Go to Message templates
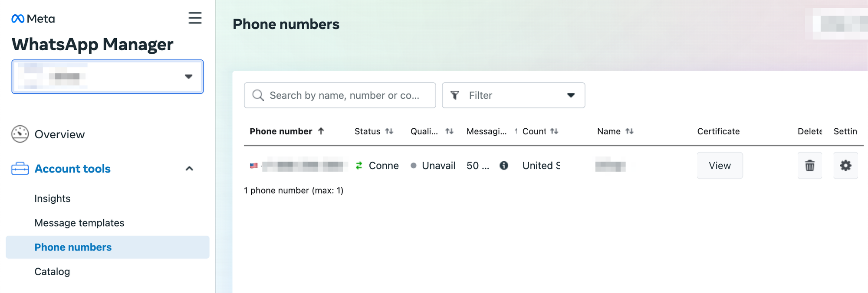Image resolution: width=868 pixels, height=293 pixels. (x=79, y=223)
